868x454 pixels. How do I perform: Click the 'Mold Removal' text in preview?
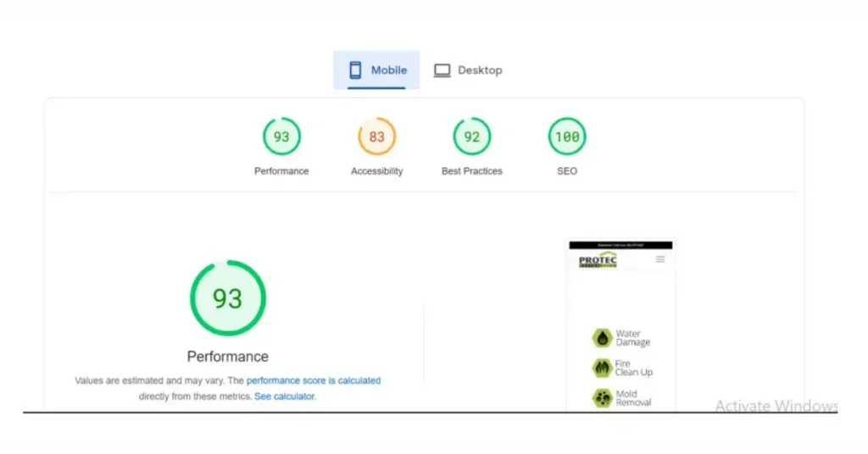pos(633,398)
